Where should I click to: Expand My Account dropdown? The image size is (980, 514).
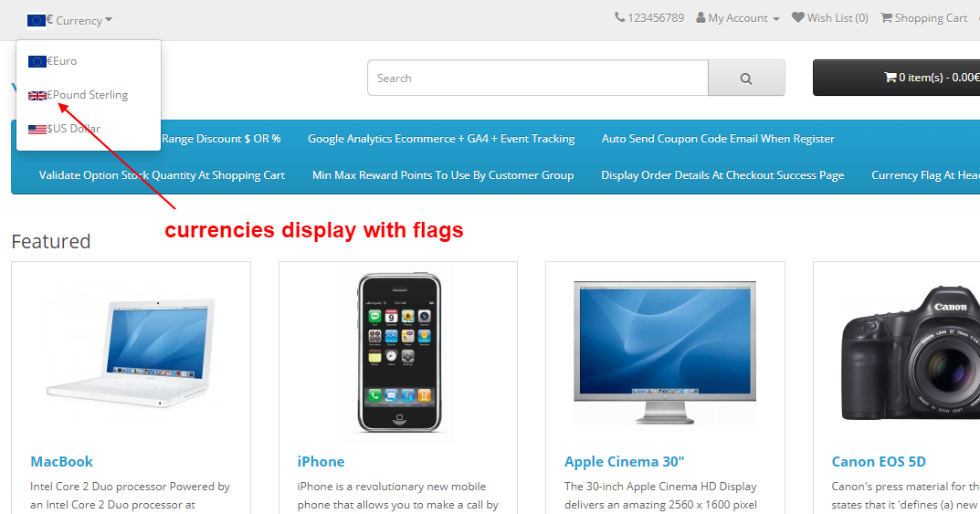coord(737,18)
